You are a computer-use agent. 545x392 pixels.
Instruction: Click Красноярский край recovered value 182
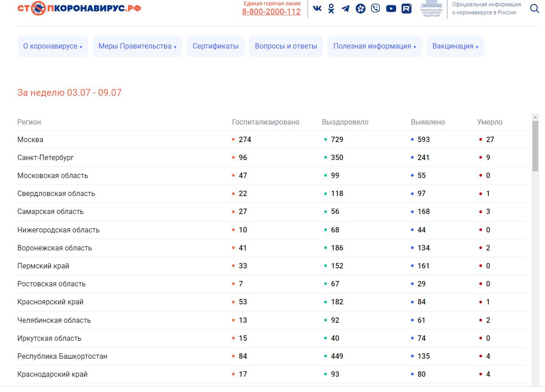[x=337, y=302]
